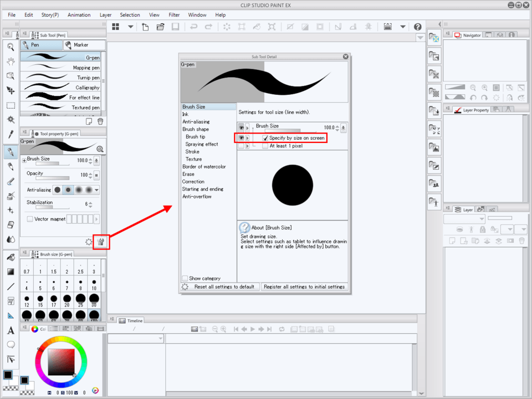Select the Eyedropper tool
The width and height of the screenshot is (532, 399).
[11, 134]
